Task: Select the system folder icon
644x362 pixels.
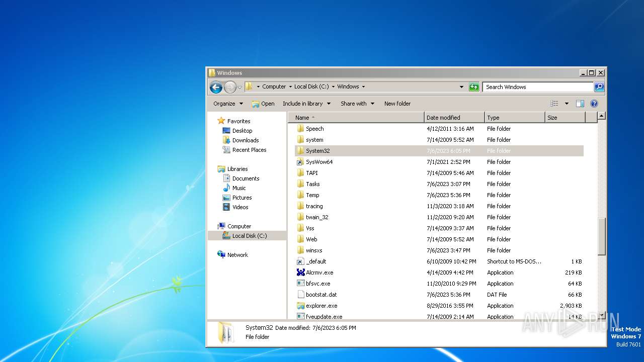Action: (300, 140)
